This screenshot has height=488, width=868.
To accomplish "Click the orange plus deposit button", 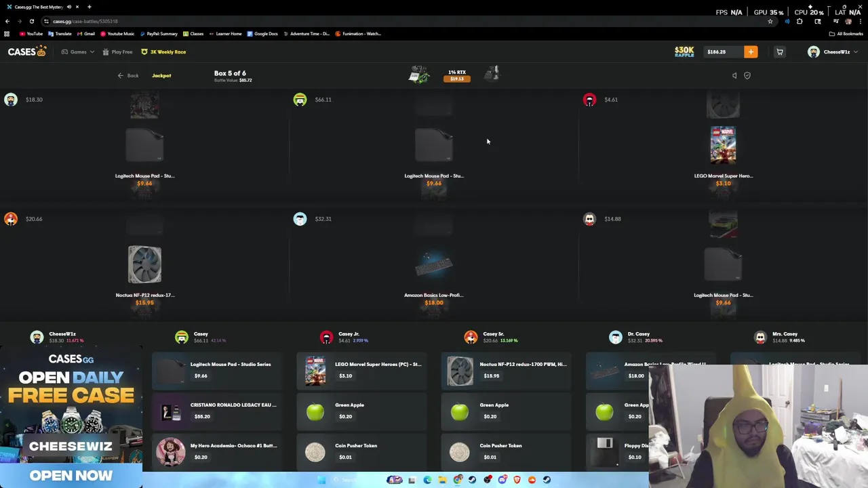I will tap(751, 52).
